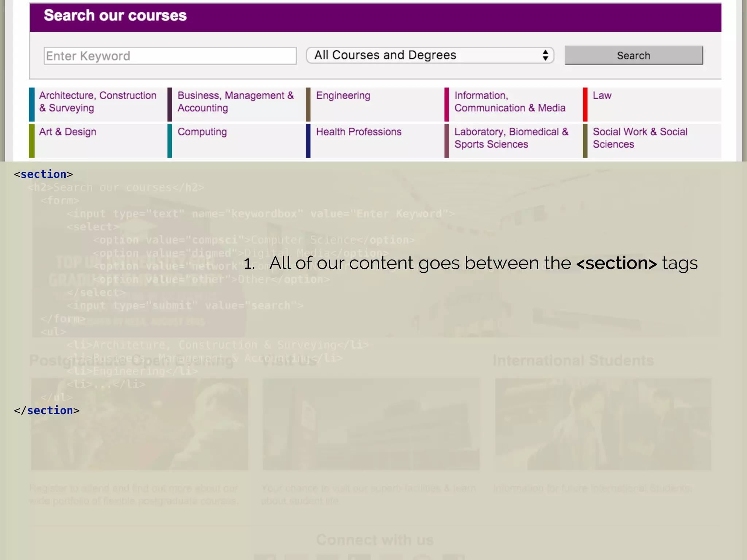Select the Law course category
747x560 pixels.
[x=602, y=96]
